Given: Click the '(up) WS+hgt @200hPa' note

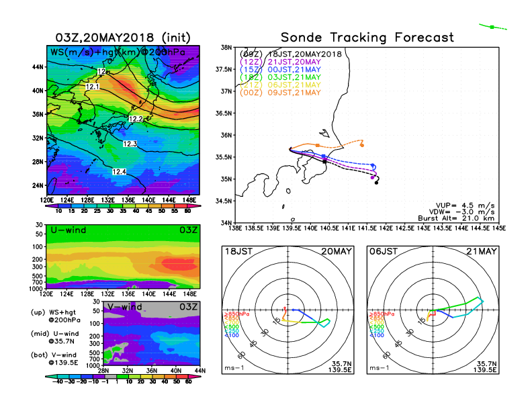Looking at the screenshot, I should tap(56, 316).
